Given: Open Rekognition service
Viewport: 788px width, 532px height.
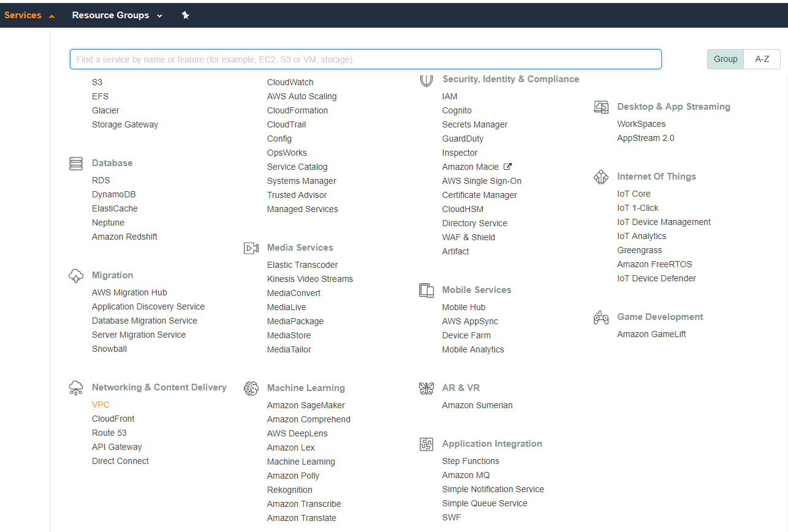Looking at the screenshot, I should coord(290,490).
